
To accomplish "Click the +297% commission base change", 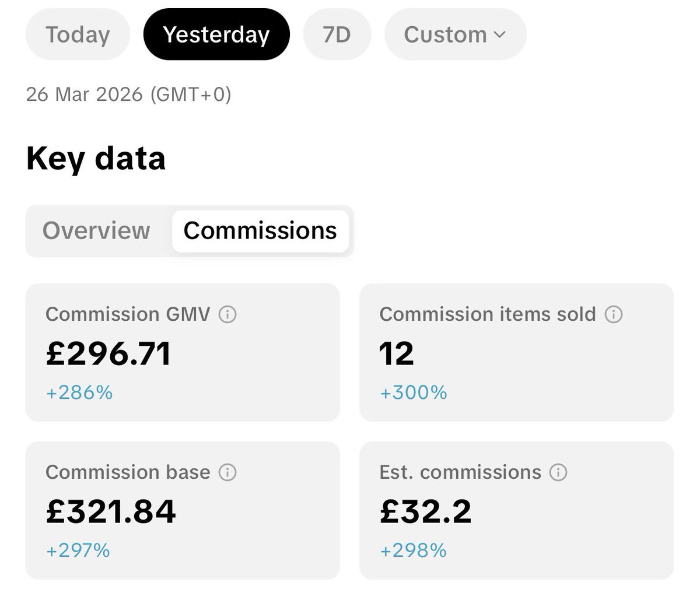I will [78, 550].
